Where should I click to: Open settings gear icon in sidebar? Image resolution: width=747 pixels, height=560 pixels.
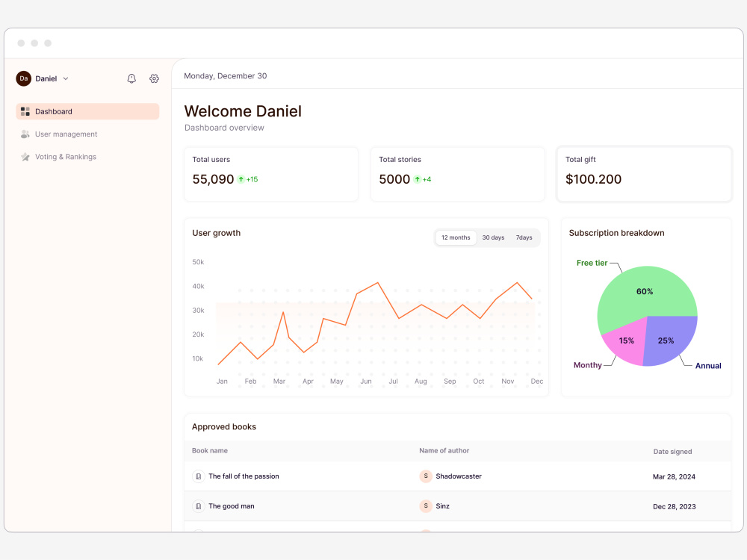tap(154, 78)
